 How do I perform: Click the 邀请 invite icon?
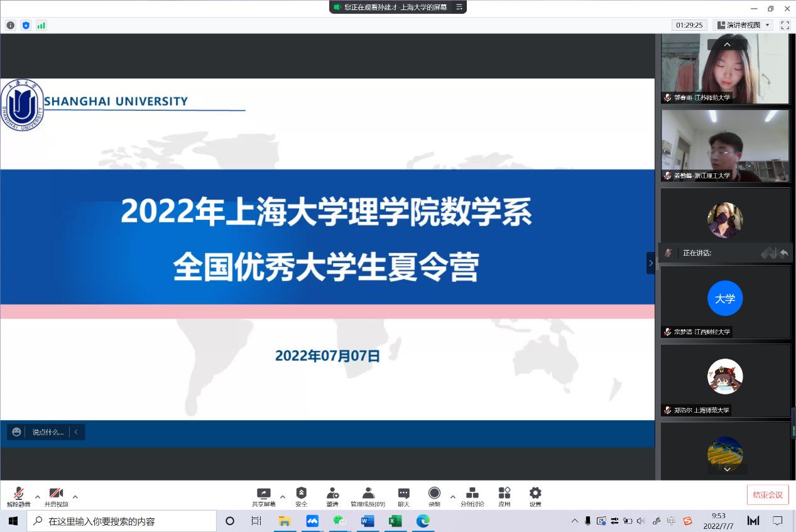(332, 494)
